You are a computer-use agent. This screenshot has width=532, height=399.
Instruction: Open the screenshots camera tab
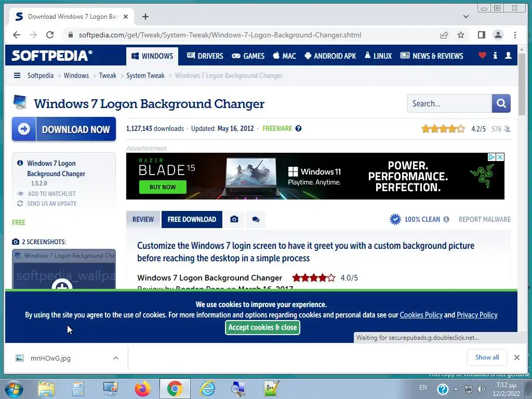(x=234, y=220)
